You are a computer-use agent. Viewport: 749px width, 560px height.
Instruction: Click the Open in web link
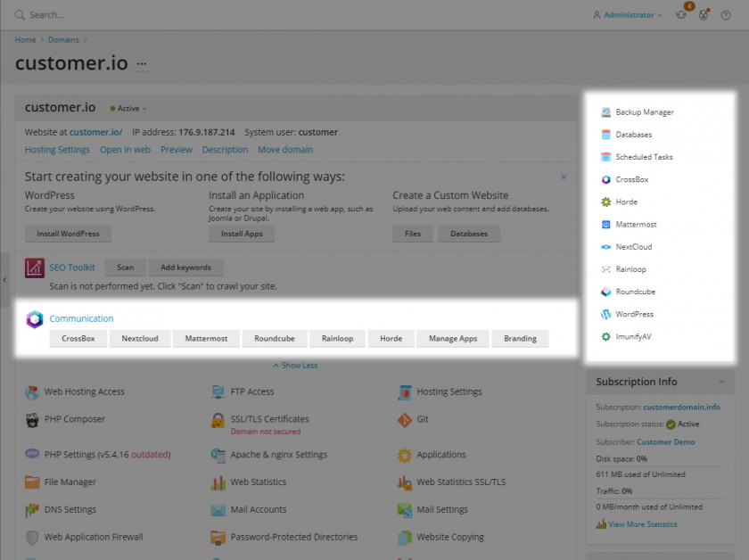click(125, 150)
